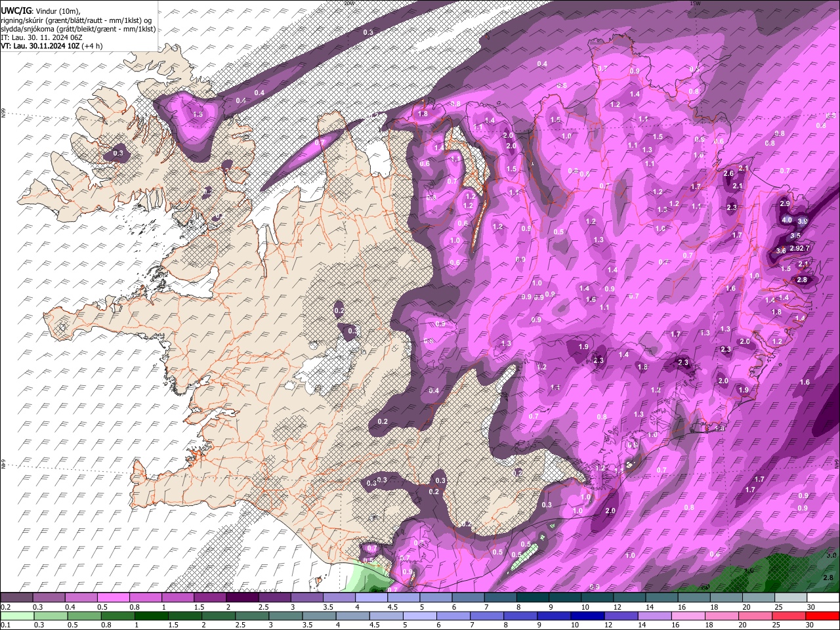Click the '3.0' value near the green rain area

tap(831, 555)
